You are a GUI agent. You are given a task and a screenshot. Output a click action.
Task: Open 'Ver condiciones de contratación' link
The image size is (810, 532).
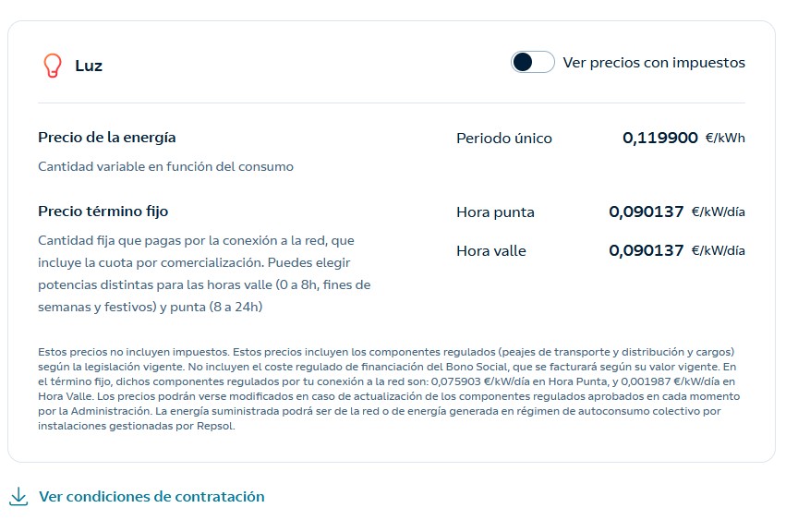pos(151,496)
